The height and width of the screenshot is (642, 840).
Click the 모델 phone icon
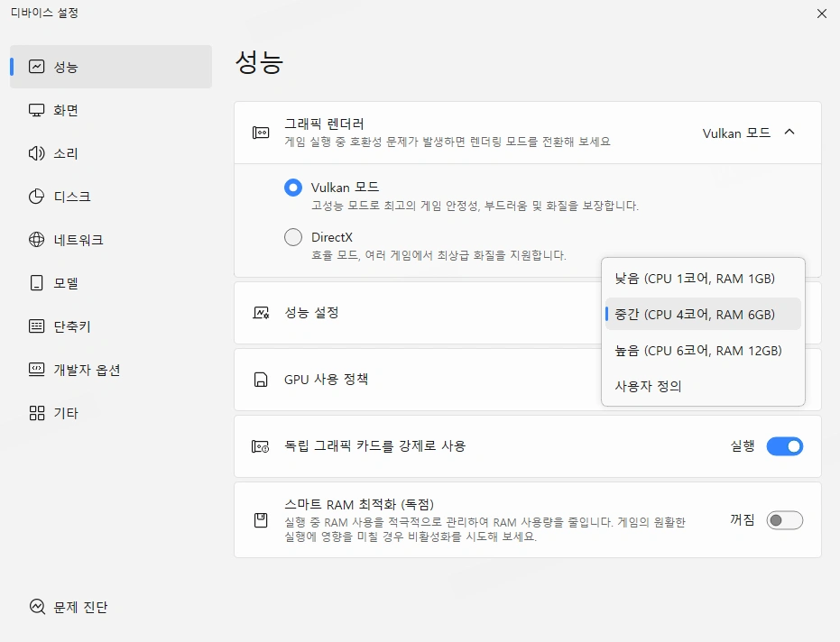[x=36, y=283]
